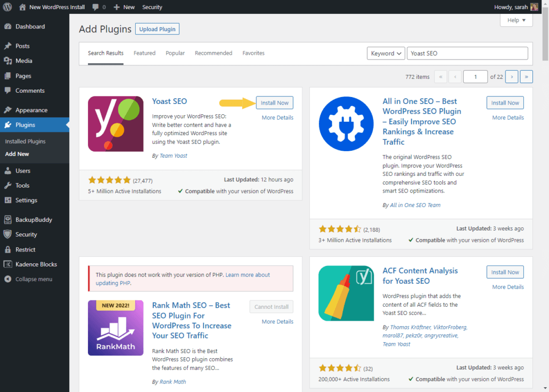
Task: Click the Media icon in sidebar
Action: pos(8,61)
